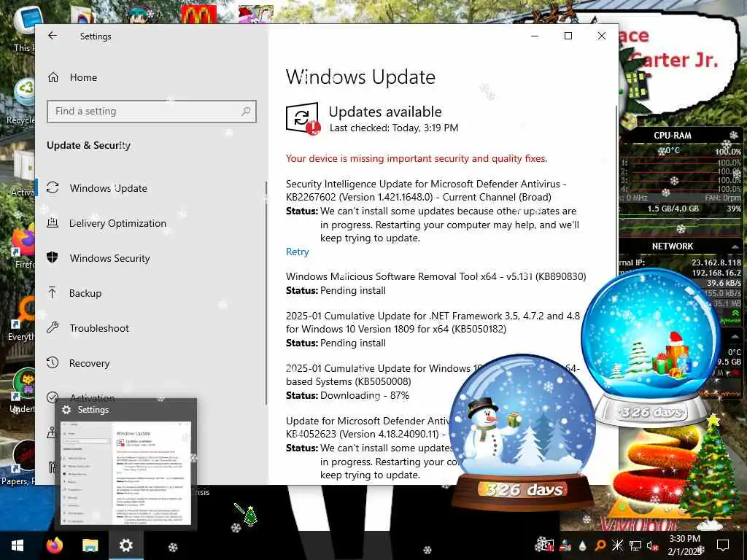The image size is (747, 560).
Task: Collapse the NETWORK widget section arrow
Action: (735, 246)
